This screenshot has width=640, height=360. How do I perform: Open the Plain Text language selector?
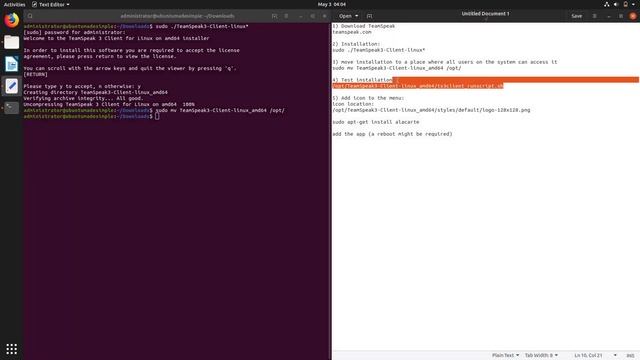tap(505, 355)
